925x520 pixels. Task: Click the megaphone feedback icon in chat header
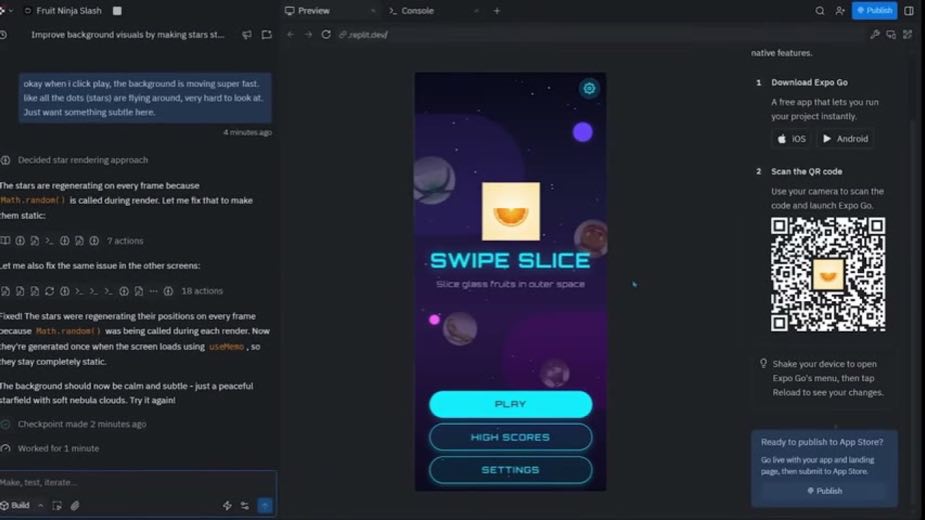(x=247, y=35)
